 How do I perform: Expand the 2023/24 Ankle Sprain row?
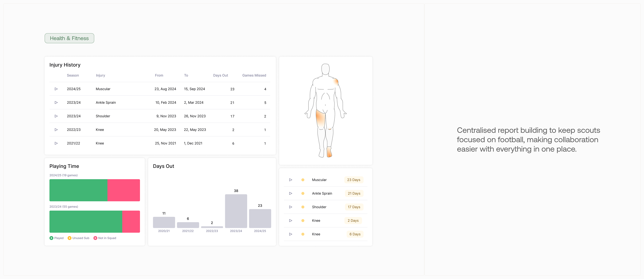[x=56, y=102]
